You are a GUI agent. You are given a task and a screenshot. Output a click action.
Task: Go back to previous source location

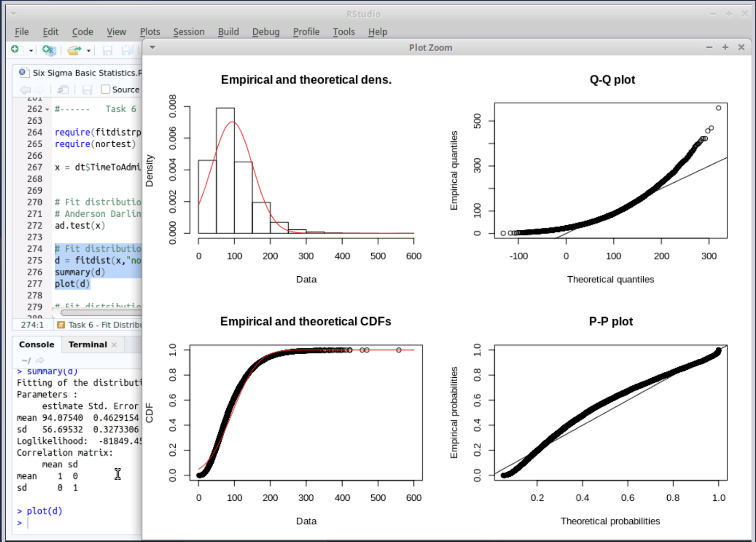(25, 90)
